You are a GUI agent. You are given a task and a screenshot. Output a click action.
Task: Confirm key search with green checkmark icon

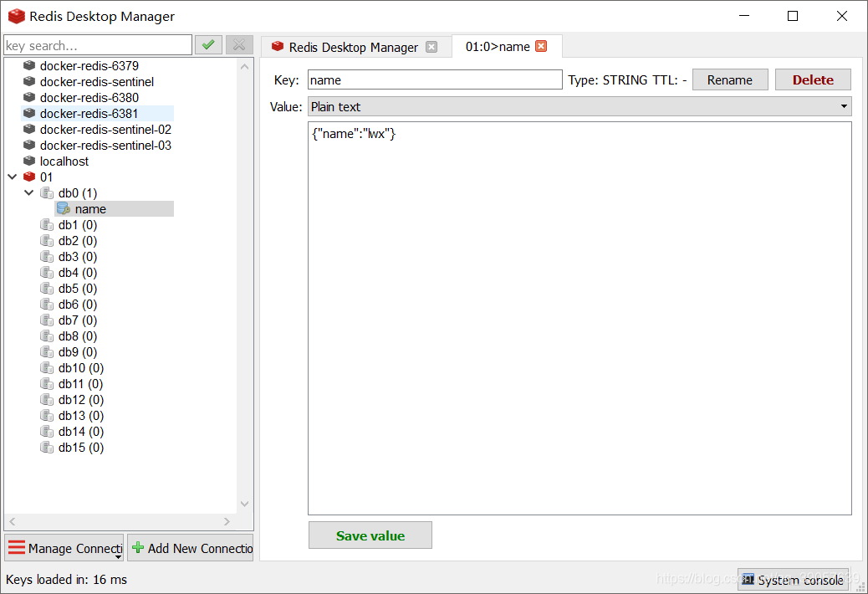(x=208, y=45)
